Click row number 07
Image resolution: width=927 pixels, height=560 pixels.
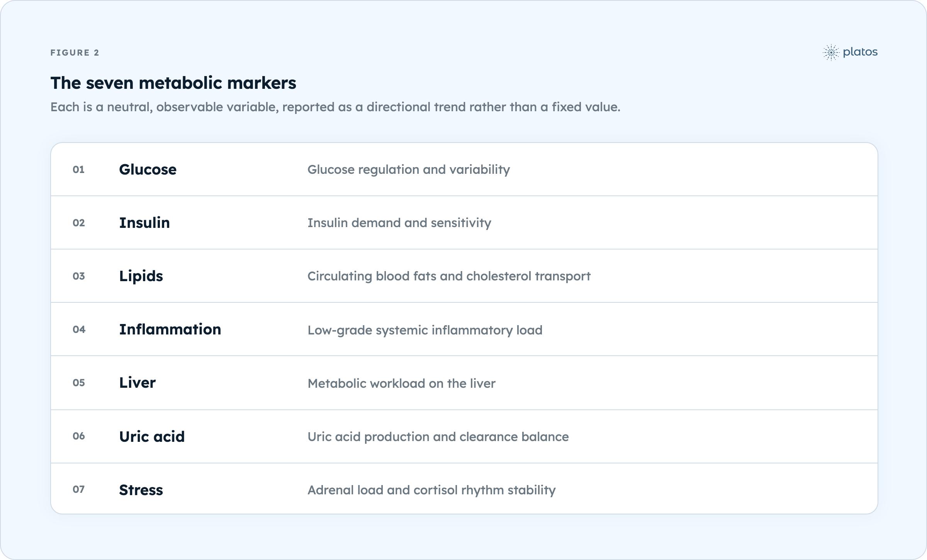tap(79, 489)
